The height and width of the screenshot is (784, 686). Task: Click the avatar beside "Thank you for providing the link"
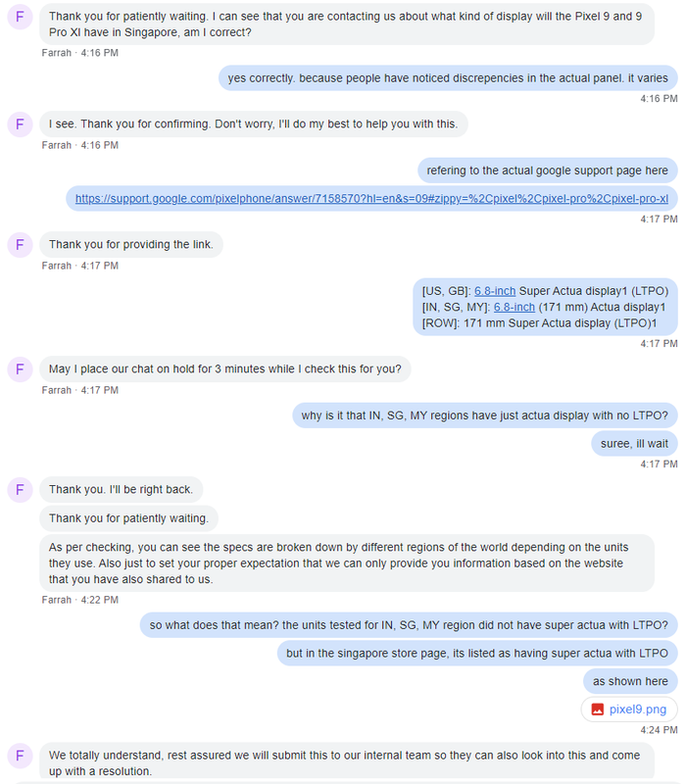(x=20, y=244)
